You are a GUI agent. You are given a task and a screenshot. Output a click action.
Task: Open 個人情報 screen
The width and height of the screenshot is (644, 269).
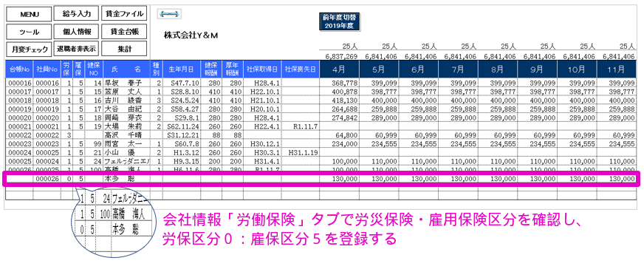tap(76, 31)
